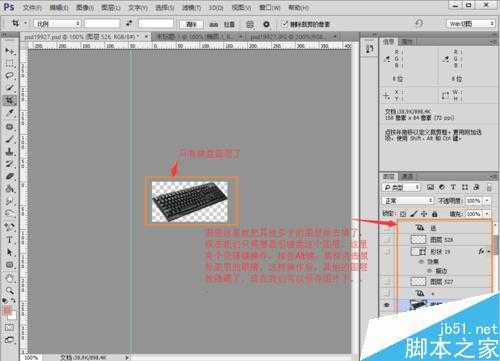Select the Quick Selection tool

[x=9, y=88]
